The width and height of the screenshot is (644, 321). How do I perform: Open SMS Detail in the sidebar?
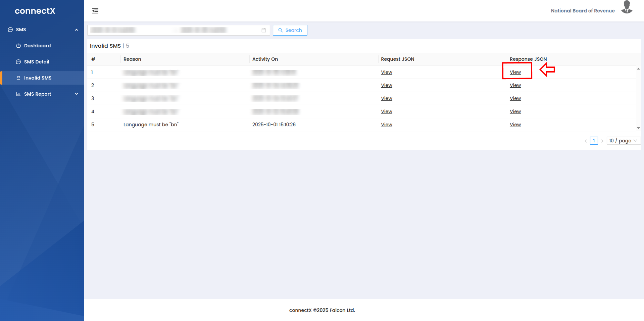(37, 62)
